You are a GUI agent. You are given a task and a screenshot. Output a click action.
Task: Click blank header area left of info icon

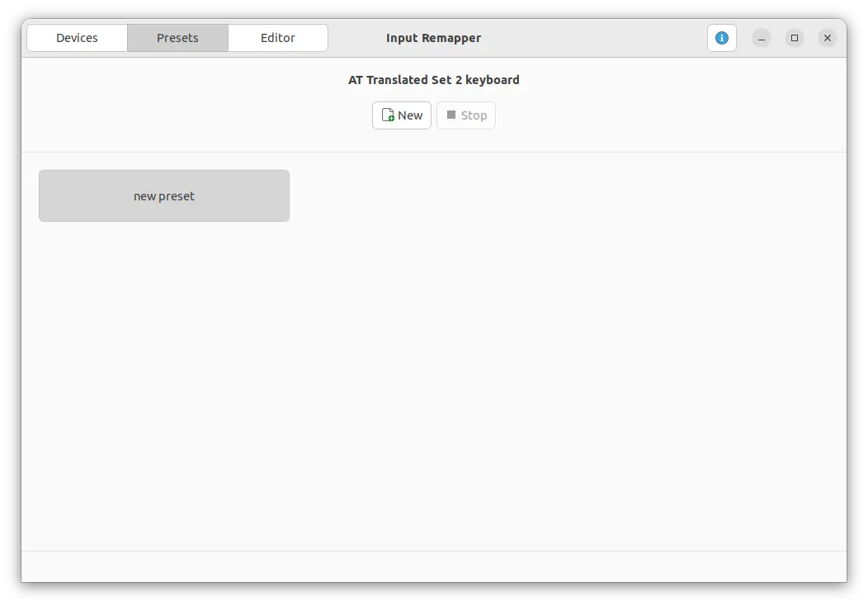point(594,38)
